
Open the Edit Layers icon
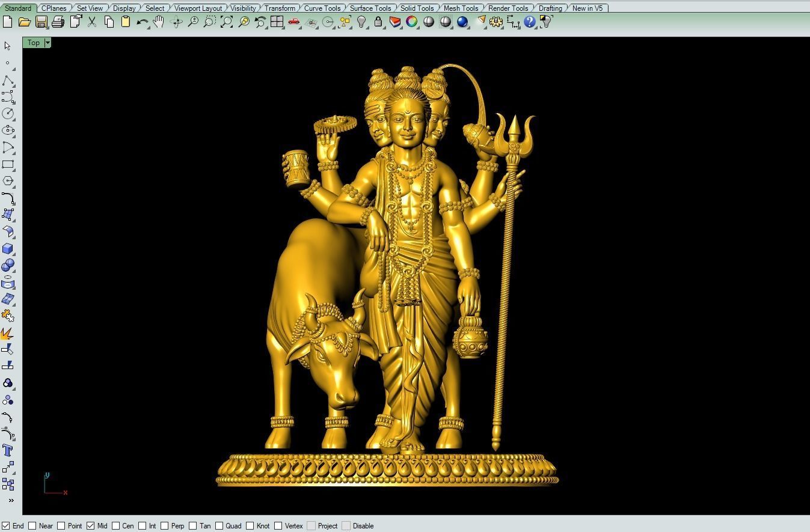(x=395, y=22)
